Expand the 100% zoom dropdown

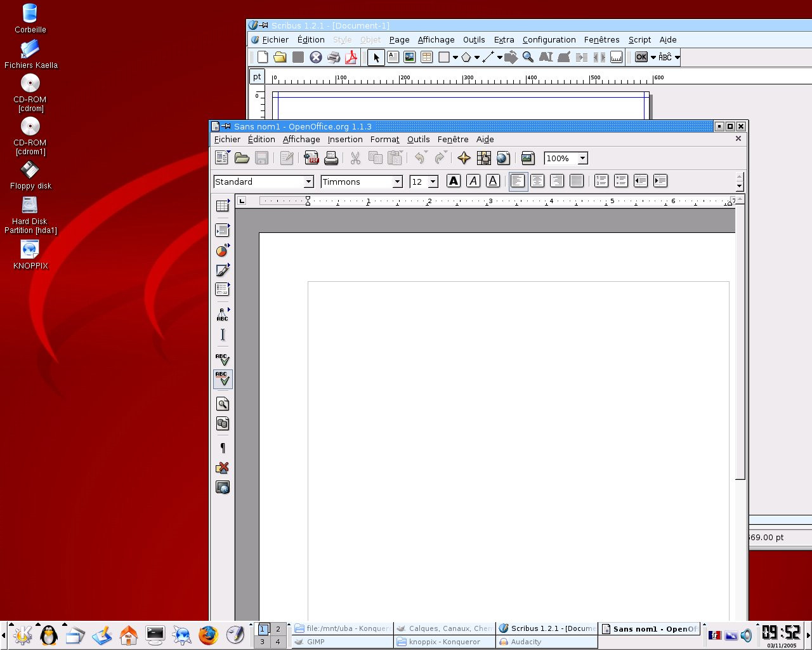tap(582, 158)
